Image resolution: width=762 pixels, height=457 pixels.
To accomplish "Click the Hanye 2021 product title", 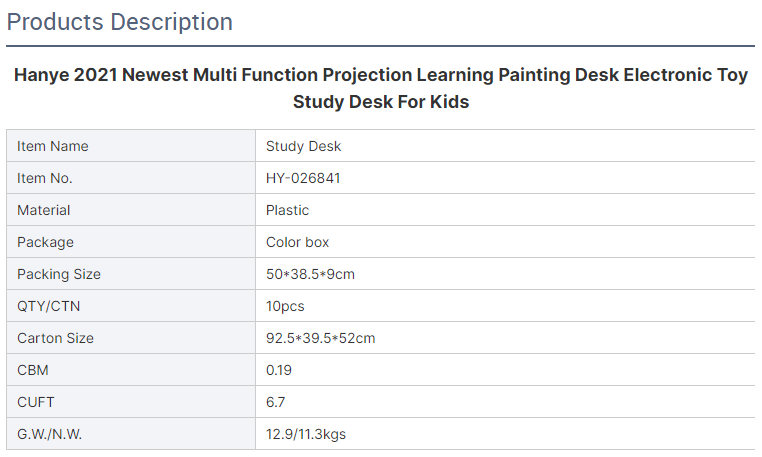I will pos(381,88).
